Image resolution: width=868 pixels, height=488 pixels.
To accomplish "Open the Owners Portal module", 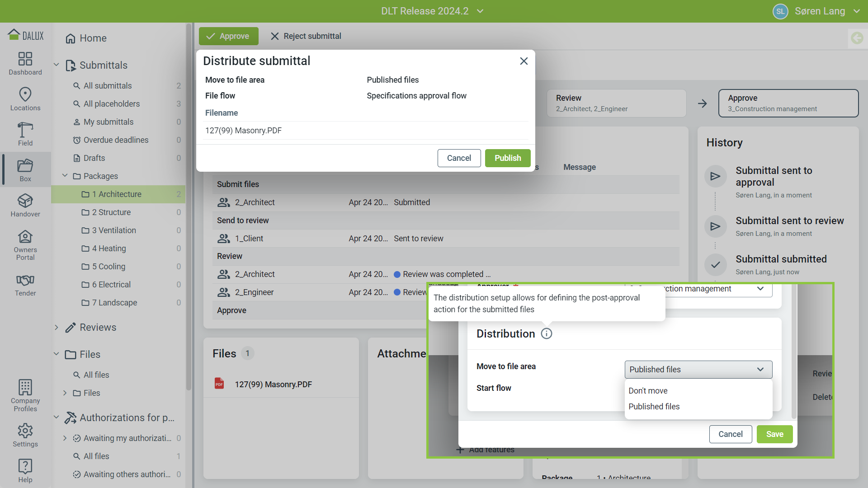I will tap(25, 245).
